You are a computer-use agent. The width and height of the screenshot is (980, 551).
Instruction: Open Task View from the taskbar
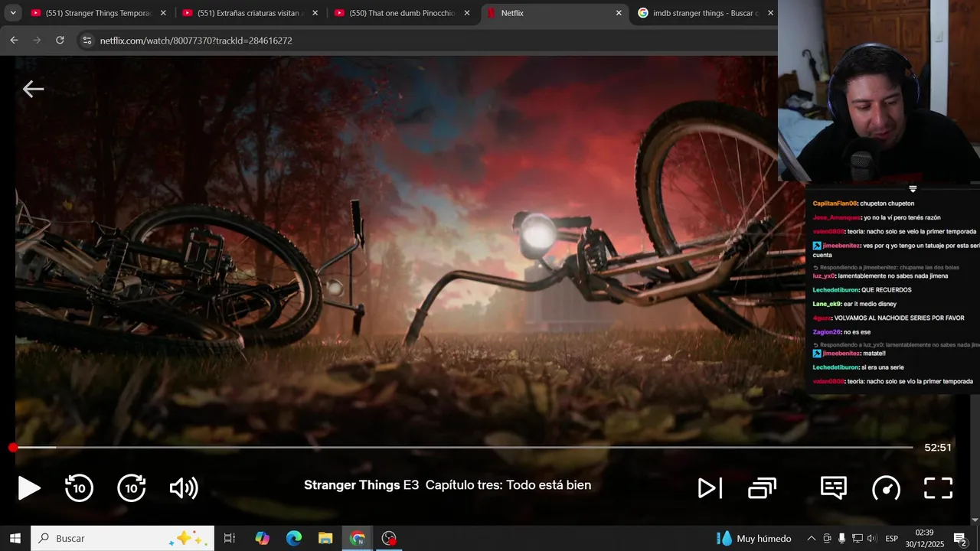(229, 539)
